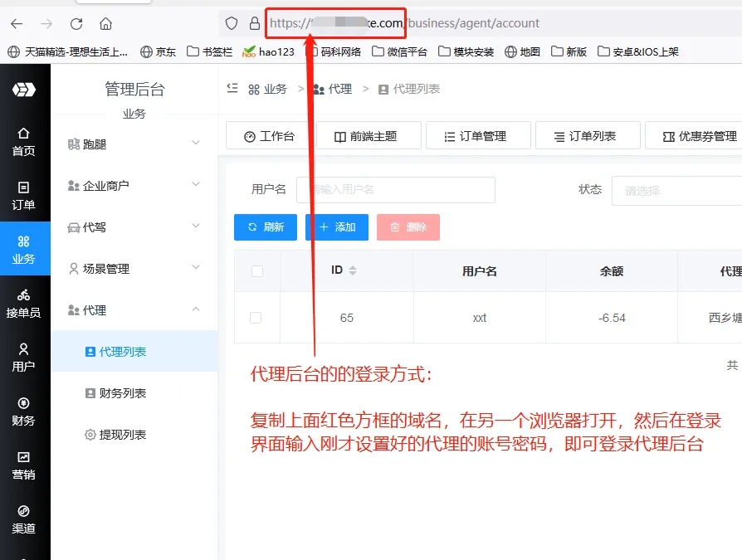Open 首页 in the dark sidebar
742x560 pixels.
[x=24, y=141]
